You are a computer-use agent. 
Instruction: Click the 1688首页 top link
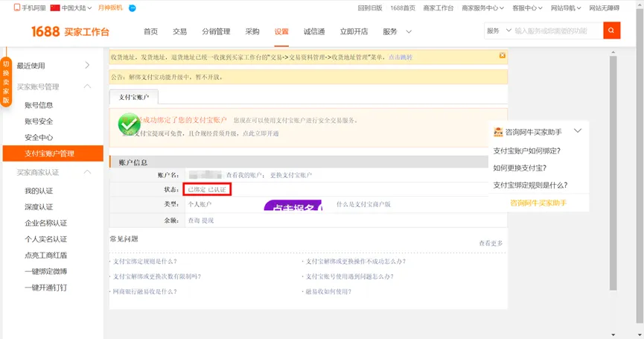(403, 7)
